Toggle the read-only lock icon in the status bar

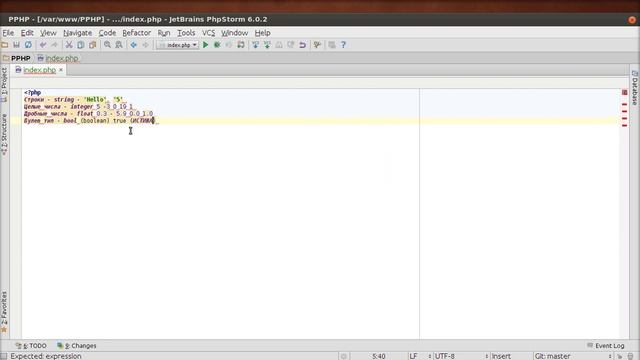[620, 357]
